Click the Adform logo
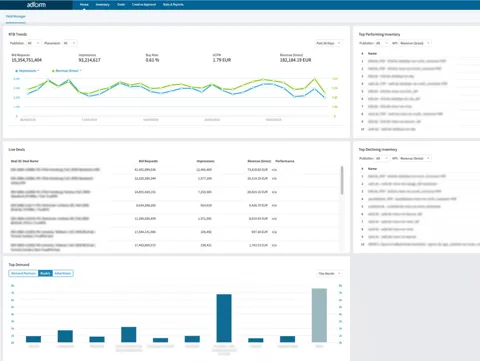The image size is (480, 361). coord(36,5)
